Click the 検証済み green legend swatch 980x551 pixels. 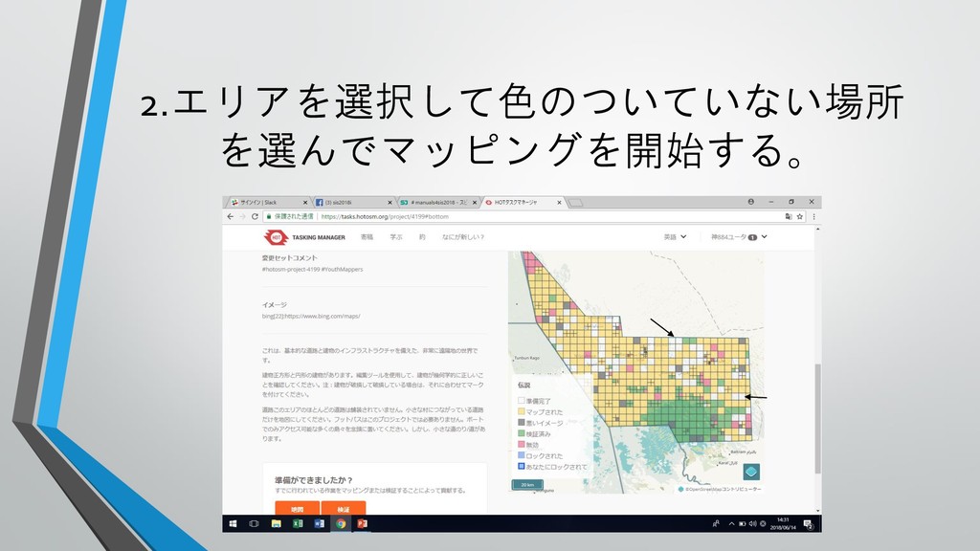pos(522,433)
